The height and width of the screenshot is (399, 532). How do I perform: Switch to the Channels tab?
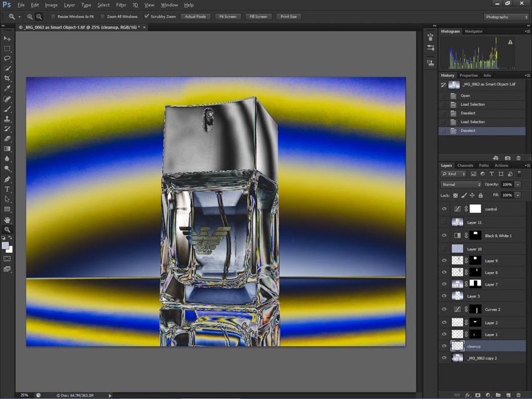(465, 166)
